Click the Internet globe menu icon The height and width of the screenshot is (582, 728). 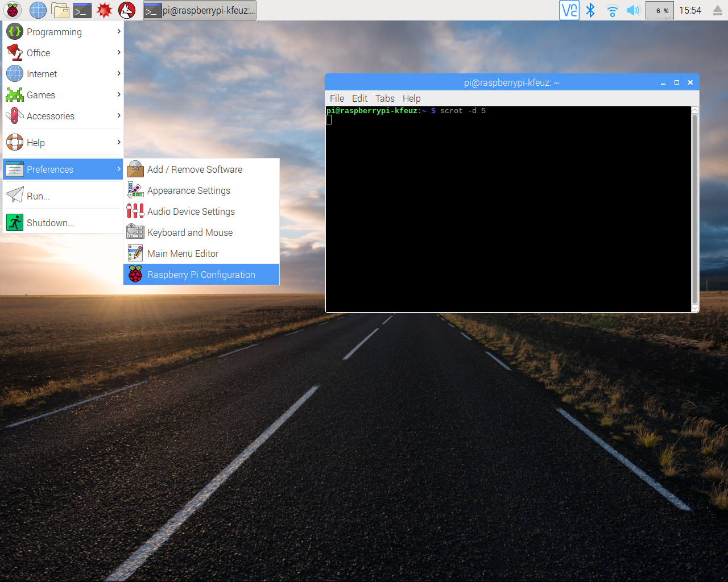(x=15, y=74)
